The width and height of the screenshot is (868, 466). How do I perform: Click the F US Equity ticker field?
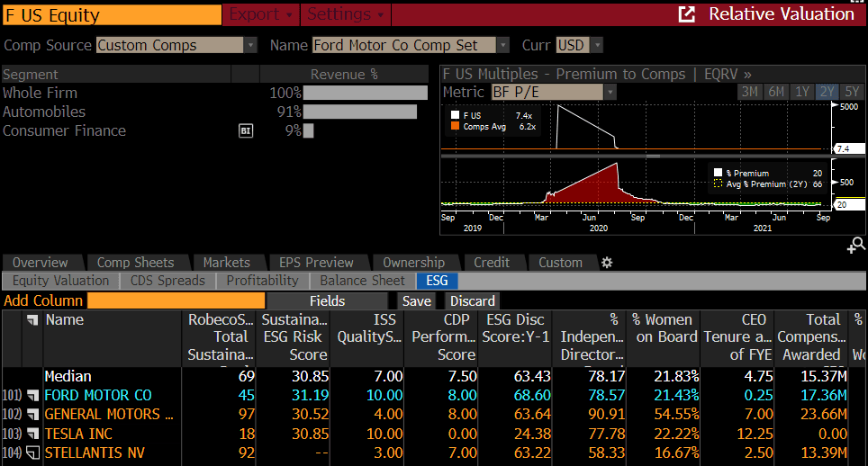tap(112, 15)
